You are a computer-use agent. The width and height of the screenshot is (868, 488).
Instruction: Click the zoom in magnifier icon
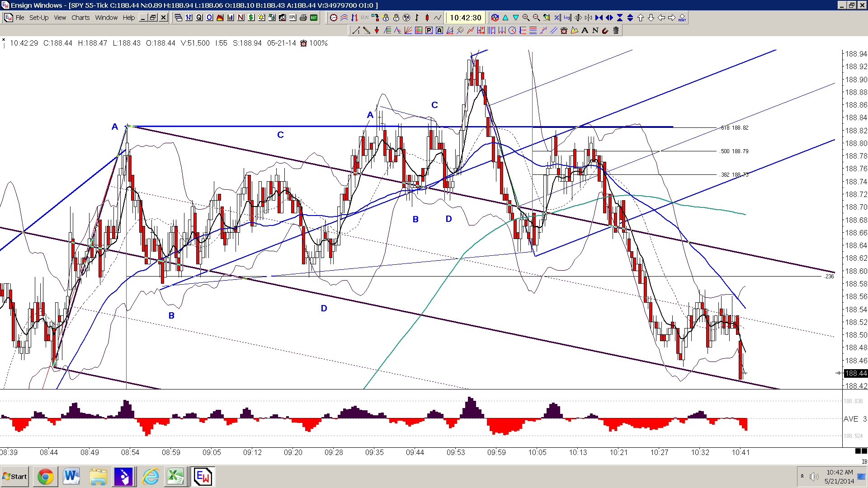tap(526, 18)
